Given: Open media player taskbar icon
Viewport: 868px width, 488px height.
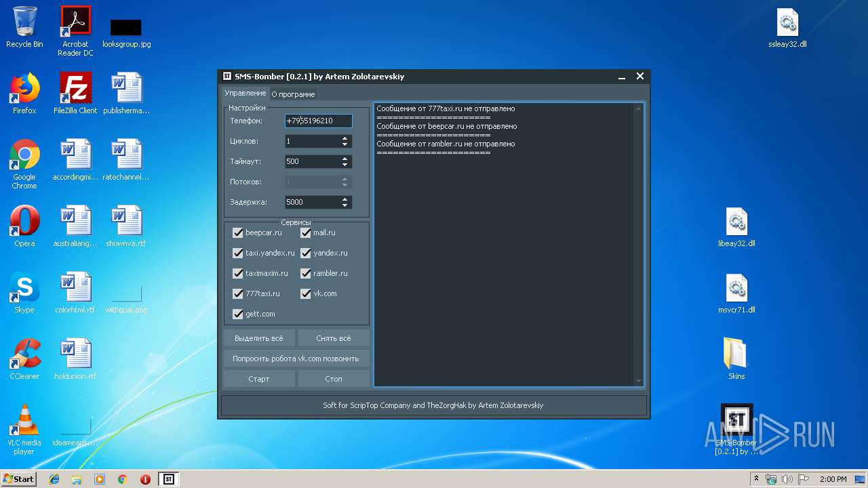Looking at the screenshot, I should (x=100, y=479).
